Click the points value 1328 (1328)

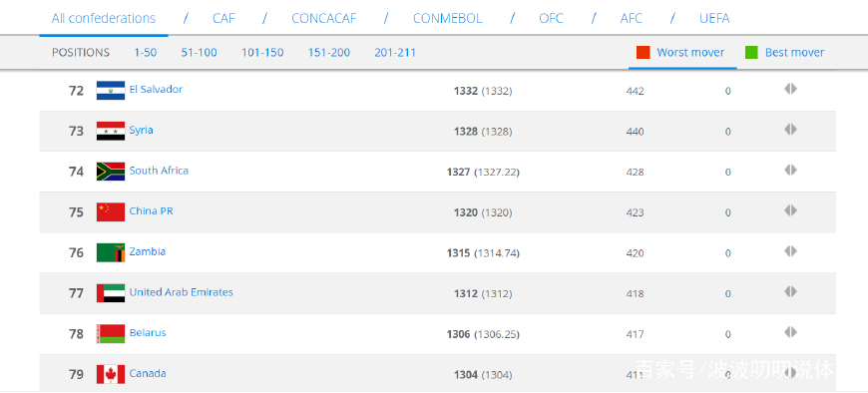tap(483, 132)
